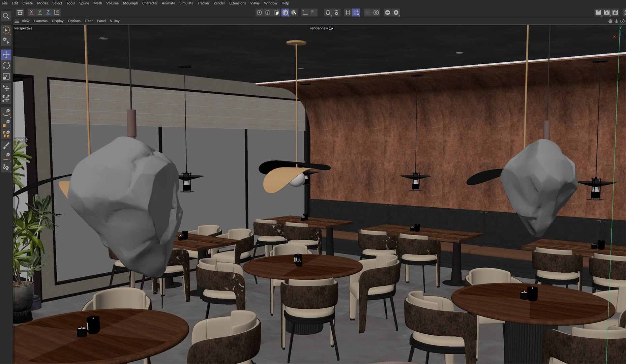Open viewport Cameras menu
Viewport: 626px width, 364px height.
click(x=40, y=21)
